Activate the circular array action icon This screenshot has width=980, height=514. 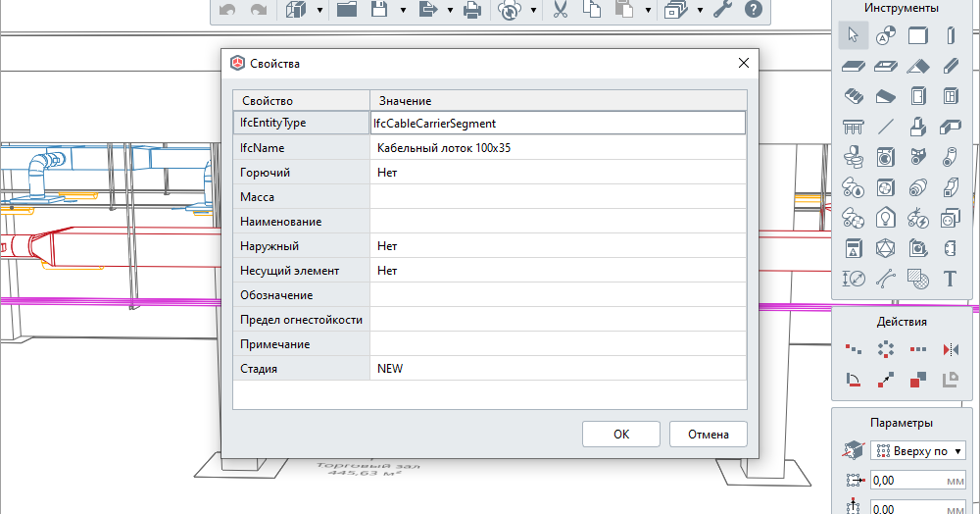tap(886, 349)
